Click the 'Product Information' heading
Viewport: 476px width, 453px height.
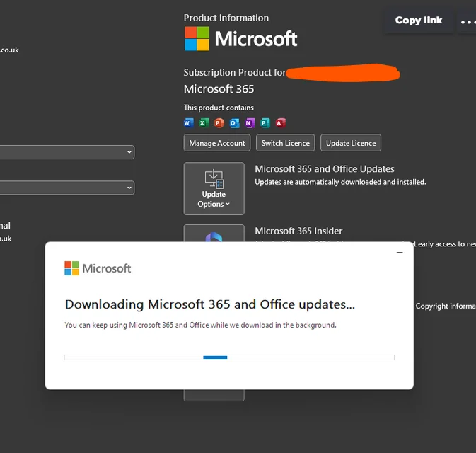point(226,18)
